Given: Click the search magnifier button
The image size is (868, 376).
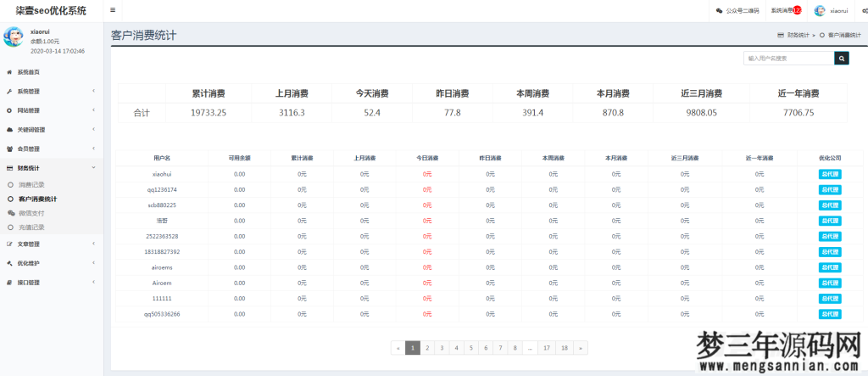Looking at the screenshot, I should point(842,59).
